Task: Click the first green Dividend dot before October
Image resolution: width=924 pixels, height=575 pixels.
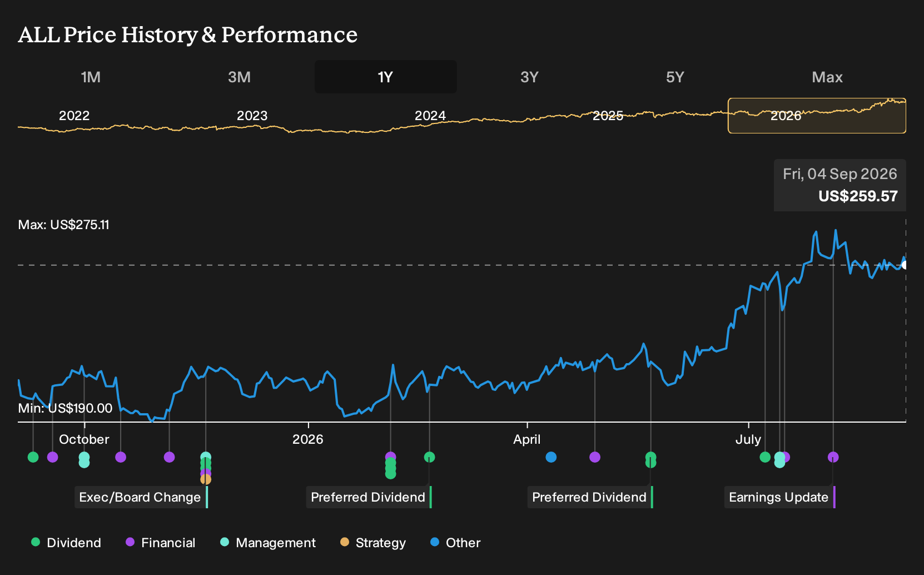Action: click(33, 457)
